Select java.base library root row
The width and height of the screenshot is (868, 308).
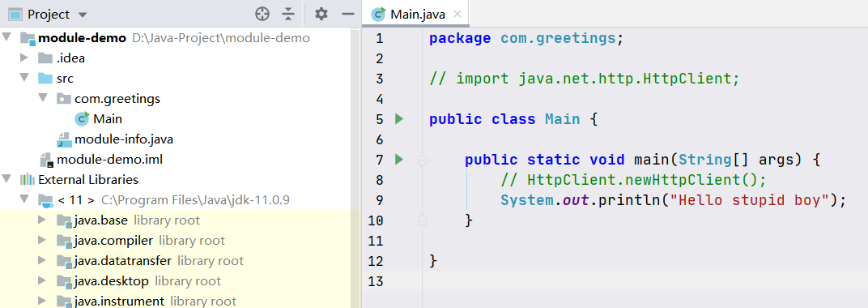181,220
